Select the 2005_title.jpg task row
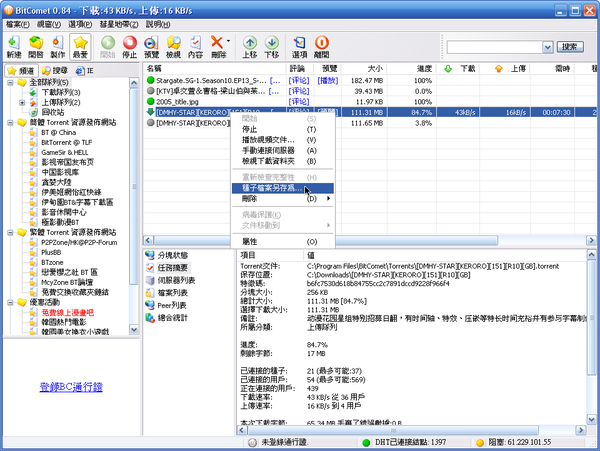Screen dimensions: 600x451 click(370, 102)
